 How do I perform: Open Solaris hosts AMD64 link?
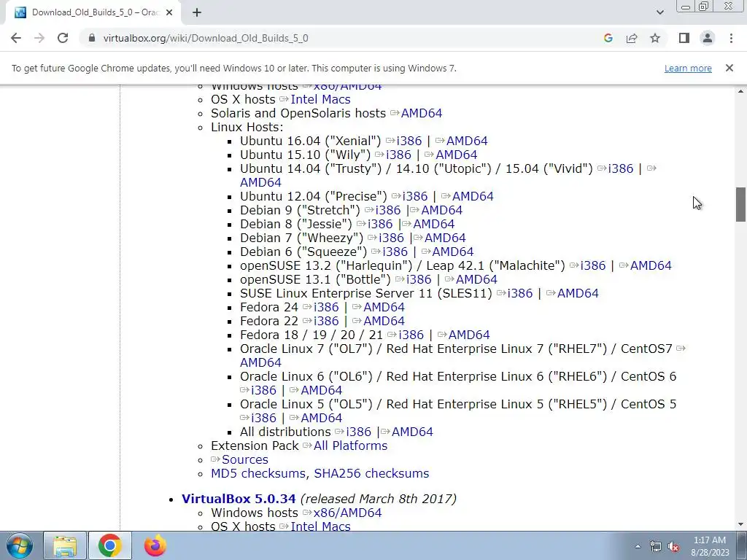click(421, 113)
